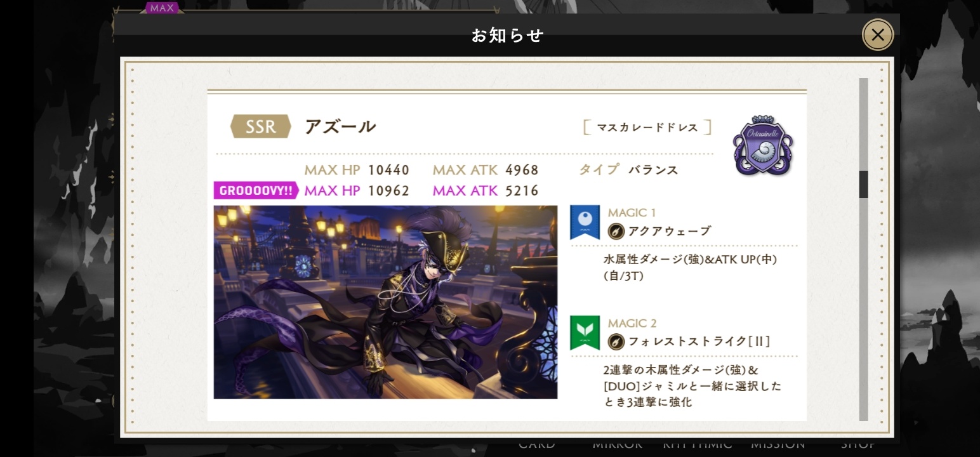Viewport: 980px width, 457px height.
Task: Click the blue MAGIC 1 water element banner
Action: 585,222
